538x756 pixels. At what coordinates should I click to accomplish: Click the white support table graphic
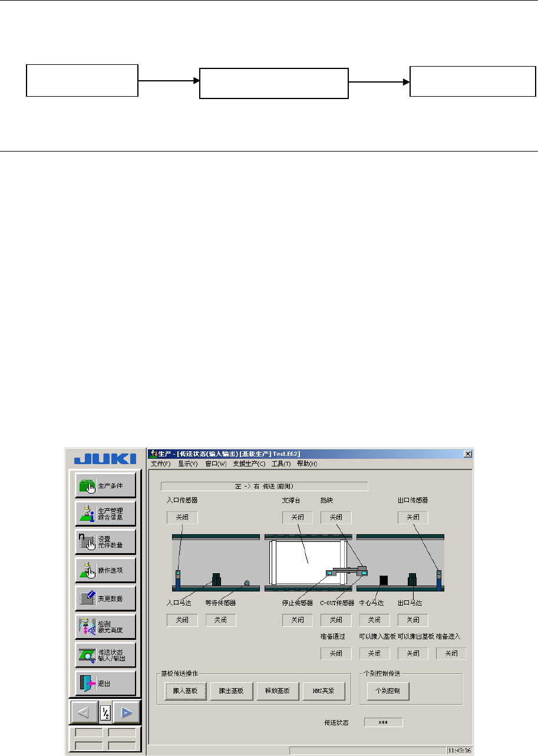308,562
